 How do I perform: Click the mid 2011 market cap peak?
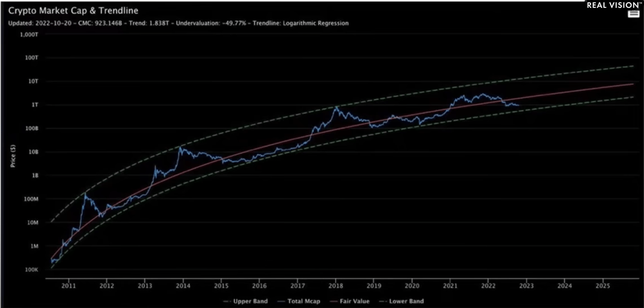[x=85, y=194]
